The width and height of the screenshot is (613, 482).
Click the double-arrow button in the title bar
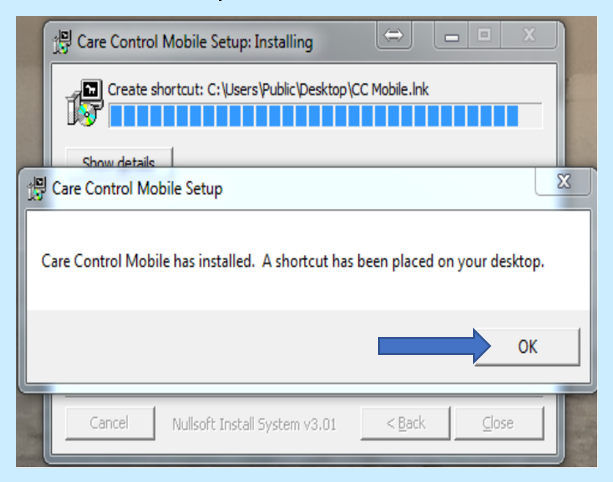(394, 36)
